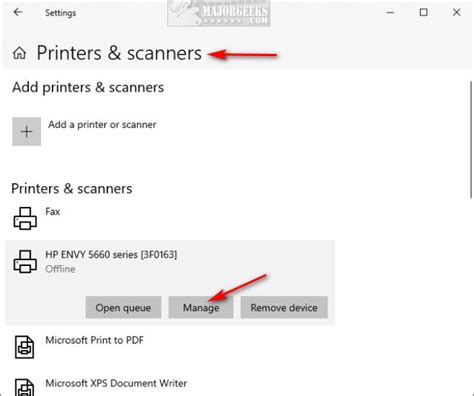
Task: Maximize the Settings window
Action: click(x=423, y=12)
